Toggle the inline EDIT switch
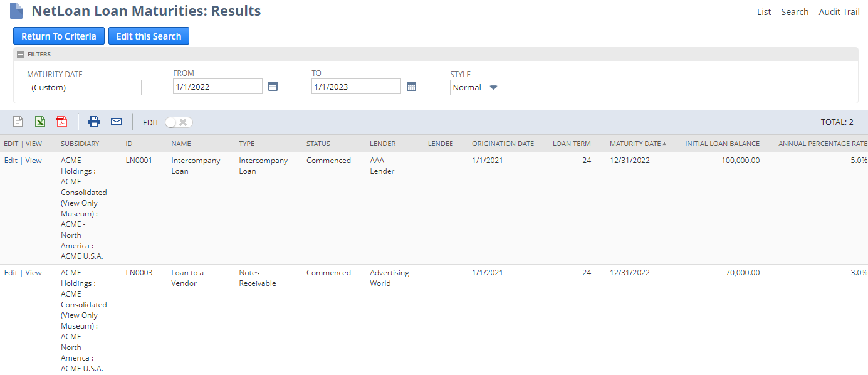Screen dimensions: 868x375 tap(179, 122)
